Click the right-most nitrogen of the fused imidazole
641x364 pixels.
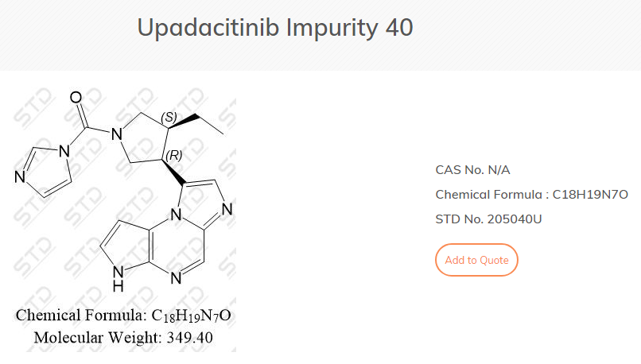(227, 210)
